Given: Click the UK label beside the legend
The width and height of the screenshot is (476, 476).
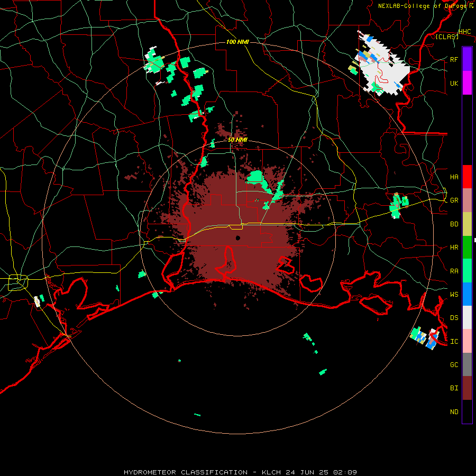Looking at the screenshot, I should pyautogui.click(x=454, y=83).
